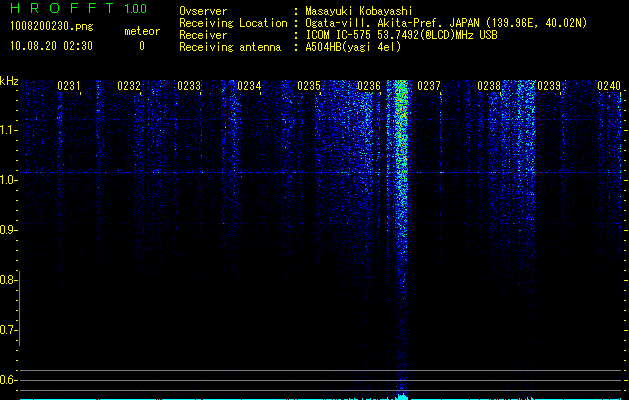Click the 1.1 frequency axis label
This screenshot has width=629, height=400.
click(9, 130)
